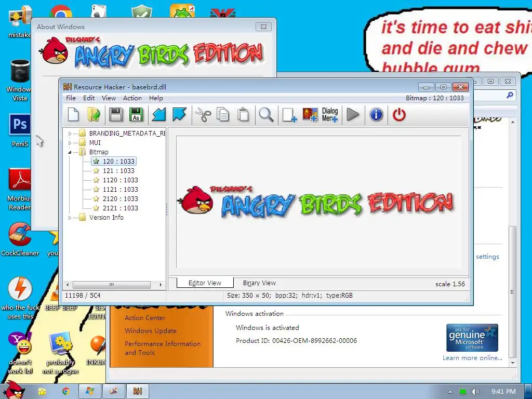Viewport: 532px width, 399px height.
Task: Click the Save As floppy icon
Action: point(136,115)
